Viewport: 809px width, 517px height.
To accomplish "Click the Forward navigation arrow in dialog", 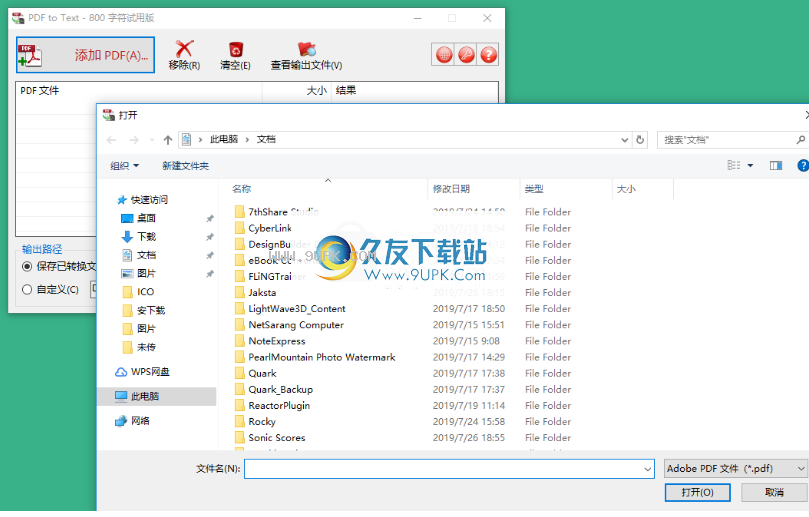I will pyautogui.click(x=134, y=140).
